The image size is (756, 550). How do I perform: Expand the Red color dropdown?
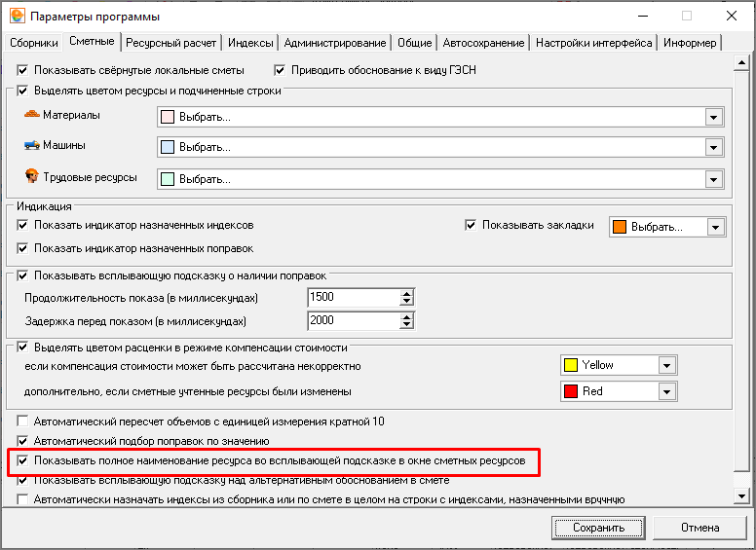pos(666,391)
